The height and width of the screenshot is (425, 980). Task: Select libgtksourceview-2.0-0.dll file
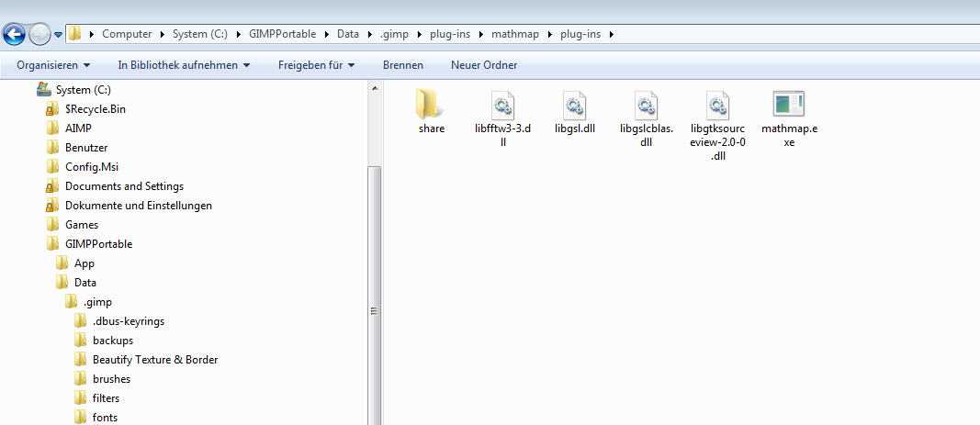coord(717,106)
